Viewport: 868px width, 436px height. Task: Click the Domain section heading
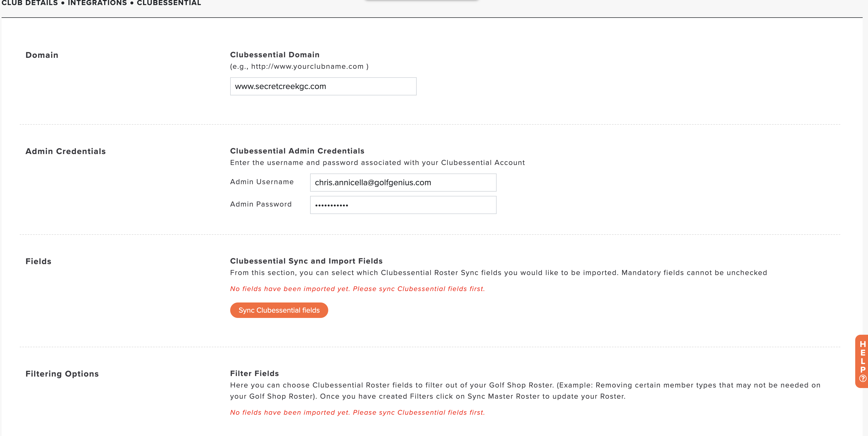[x=42, y=55]
